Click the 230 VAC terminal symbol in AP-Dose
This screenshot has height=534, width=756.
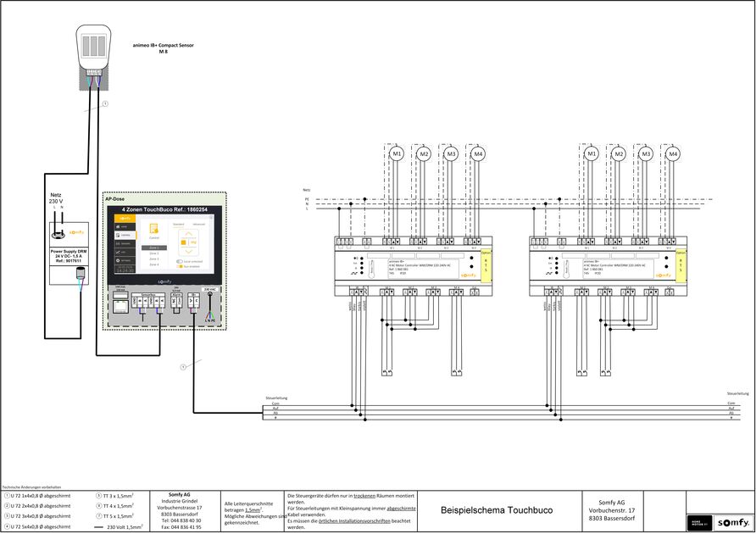tap(210, 294)
